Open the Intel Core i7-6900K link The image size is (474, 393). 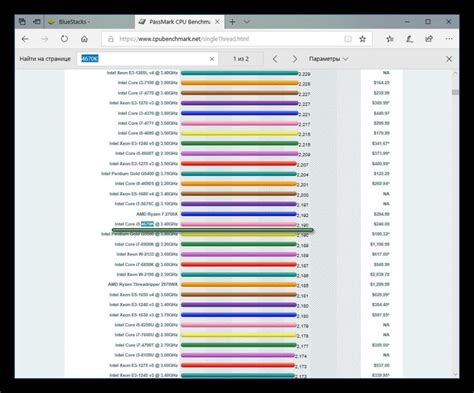coord(146,244)
